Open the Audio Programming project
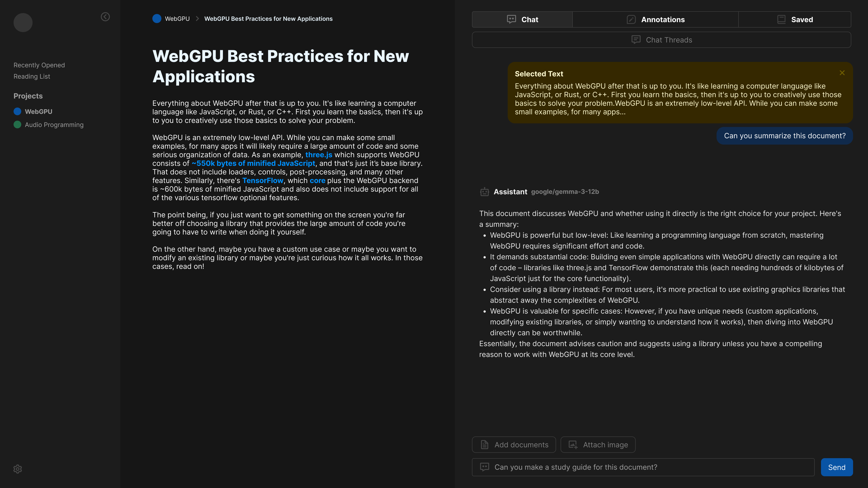Screen dimensions: 868x488 tap(54, 125)
